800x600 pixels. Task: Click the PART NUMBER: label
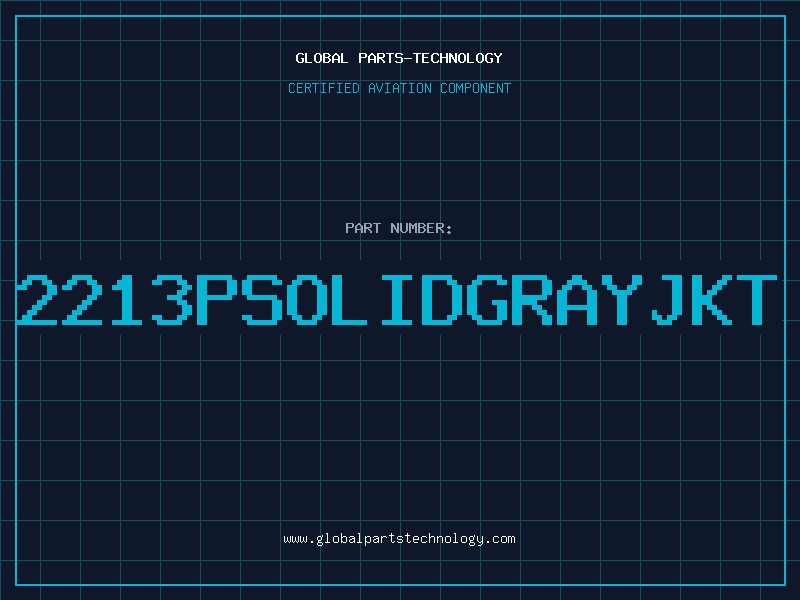[x=399, y=228]
